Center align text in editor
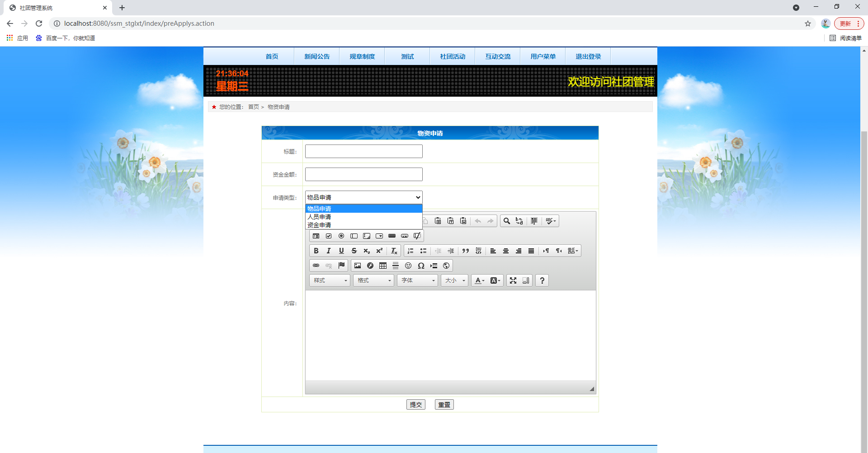 (x=506, y=251)
